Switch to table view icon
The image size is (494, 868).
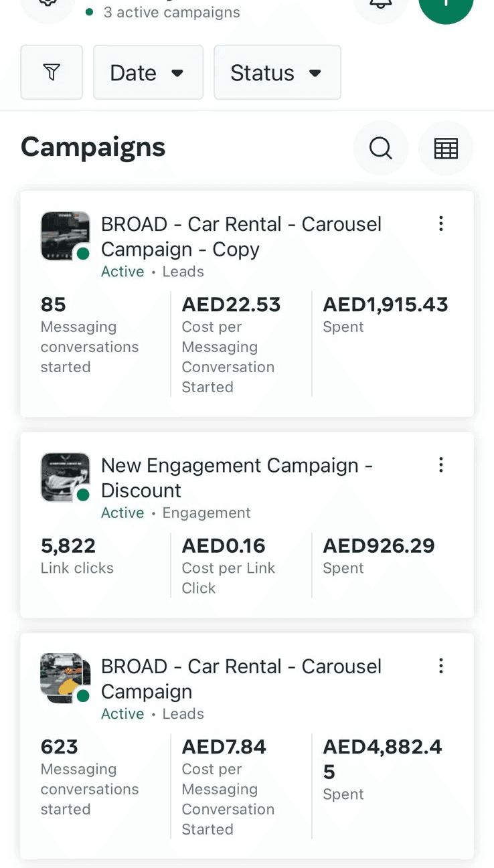point(446,148)
